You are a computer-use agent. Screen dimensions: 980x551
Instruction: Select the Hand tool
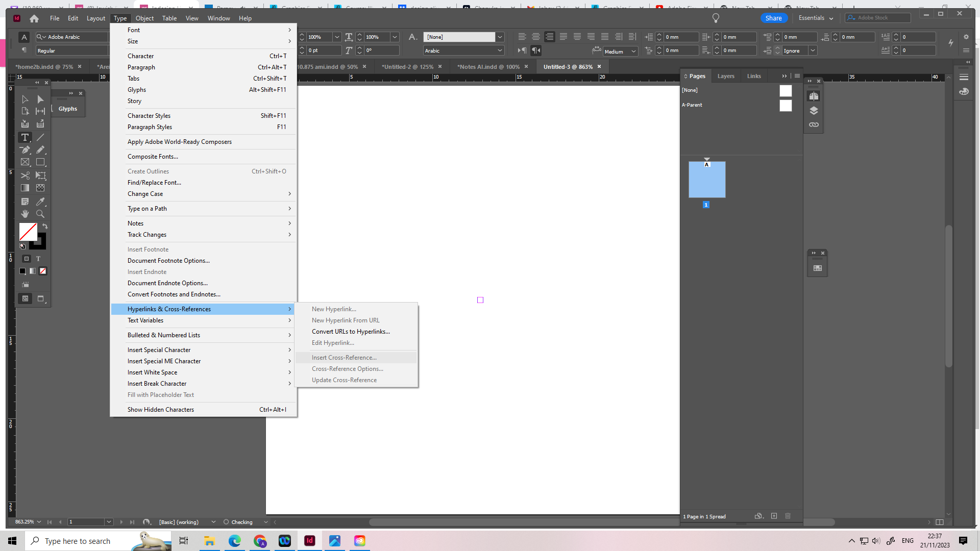tap(24, 214)
